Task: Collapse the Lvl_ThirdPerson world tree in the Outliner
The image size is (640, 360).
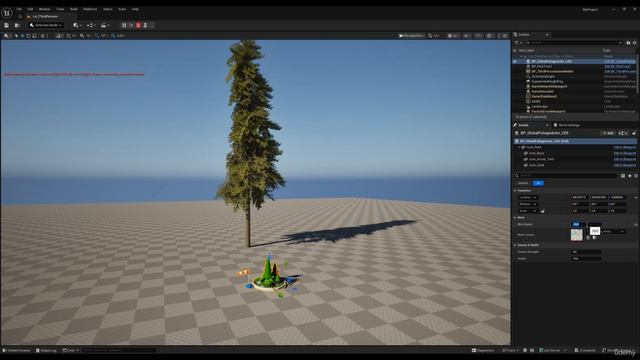Action: coord(521,56)
